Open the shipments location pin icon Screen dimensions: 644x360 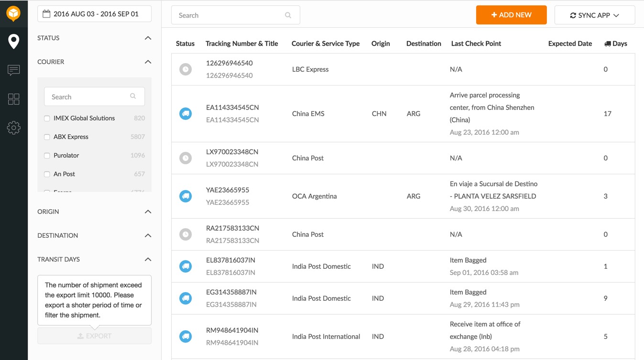pyautogui.click(x=13, y=42)
